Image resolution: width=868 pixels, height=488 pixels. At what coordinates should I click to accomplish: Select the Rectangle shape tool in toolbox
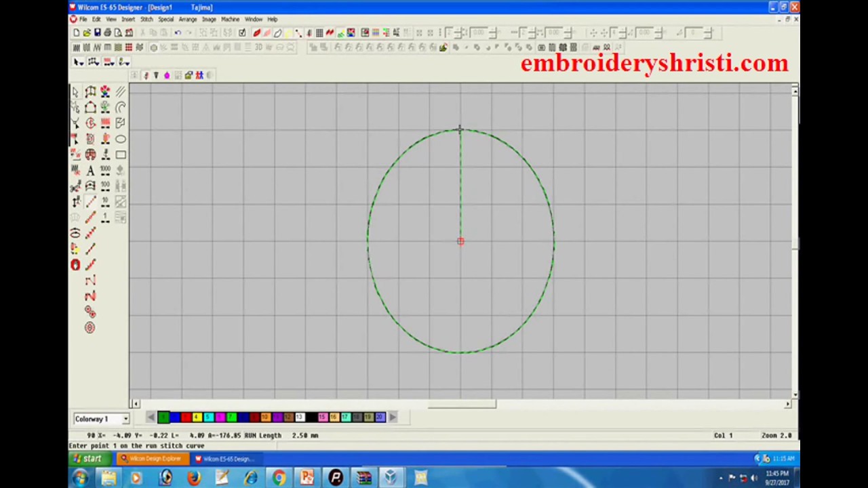(121, 155)
